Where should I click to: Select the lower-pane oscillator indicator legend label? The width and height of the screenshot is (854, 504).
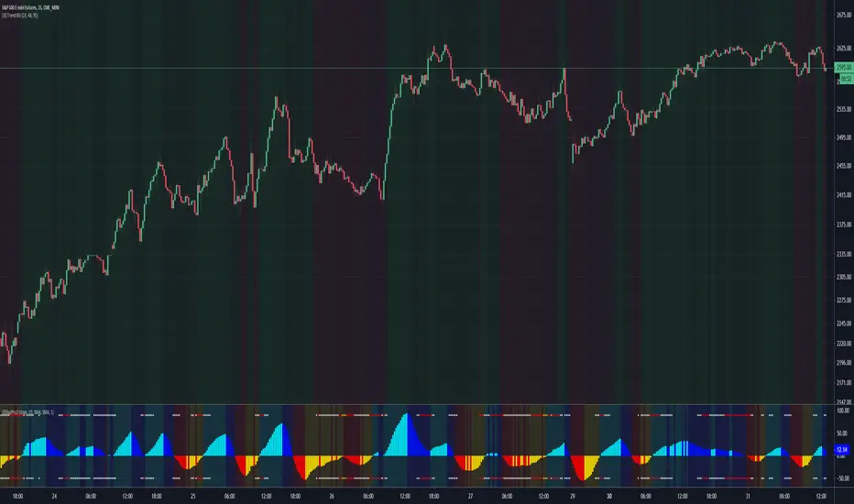tap(27, 412)
